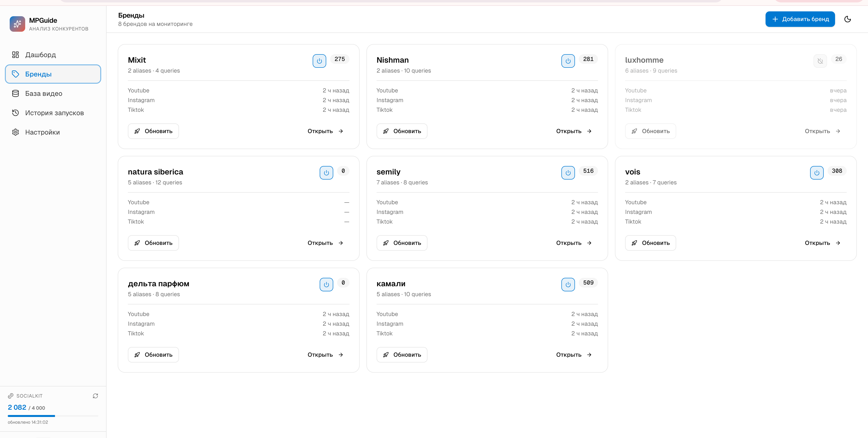
Task: Click обновлено 14:31:02 timestamp
Action: [x=28, y=422]
